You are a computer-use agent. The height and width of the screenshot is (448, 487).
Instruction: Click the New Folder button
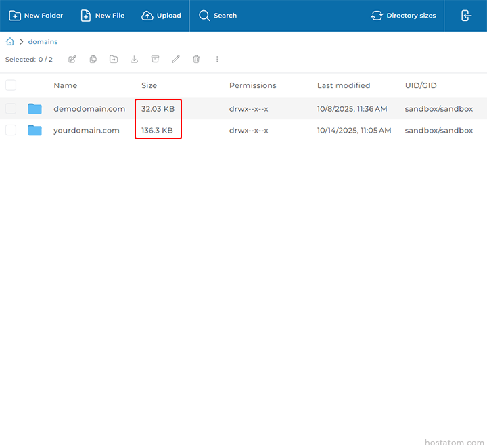tap(36, 16)
